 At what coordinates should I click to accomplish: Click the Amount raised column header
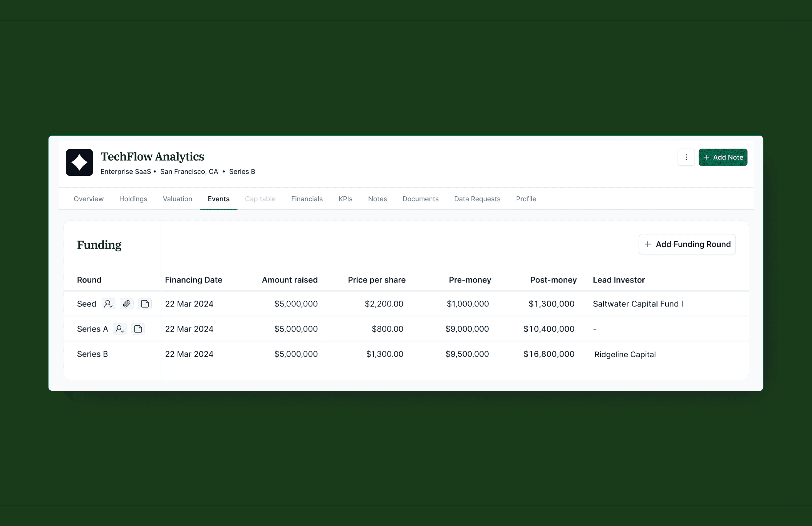[289, 280]
